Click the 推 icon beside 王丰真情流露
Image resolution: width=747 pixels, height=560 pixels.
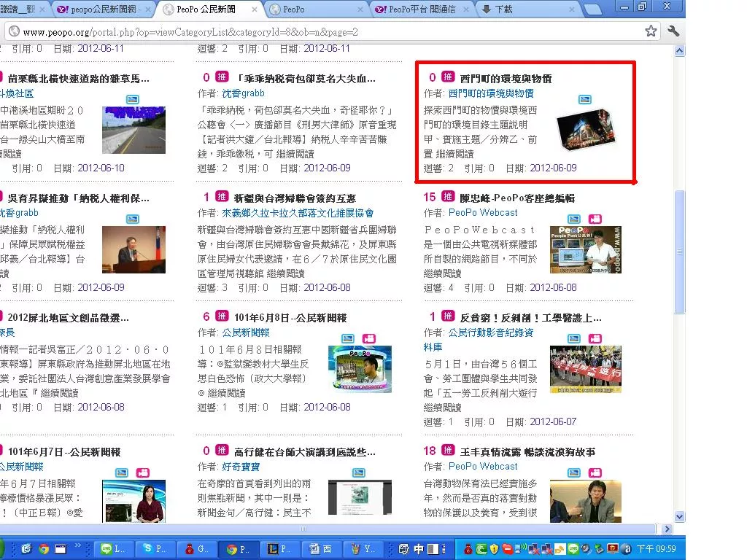(x=448, y=451)
